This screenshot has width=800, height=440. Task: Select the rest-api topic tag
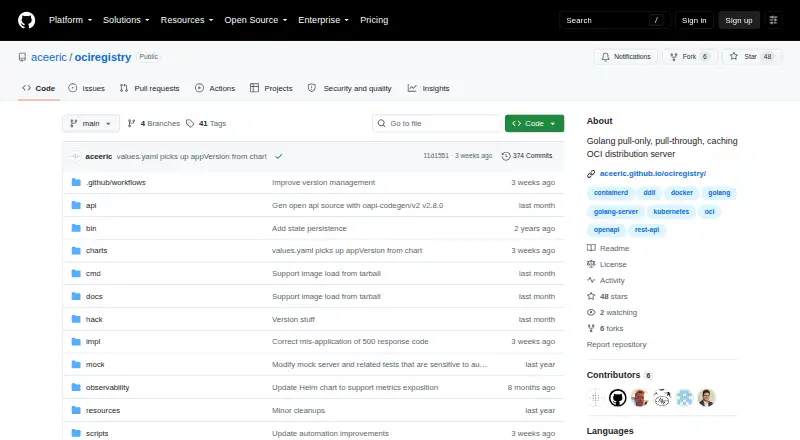(x=647, y=230)
